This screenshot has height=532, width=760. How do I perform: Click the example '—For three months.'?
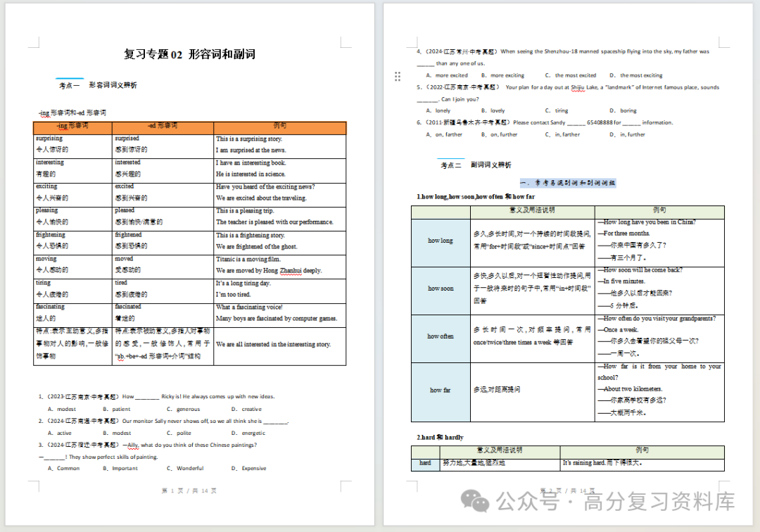pyautogui.click(x=623, y=234)
